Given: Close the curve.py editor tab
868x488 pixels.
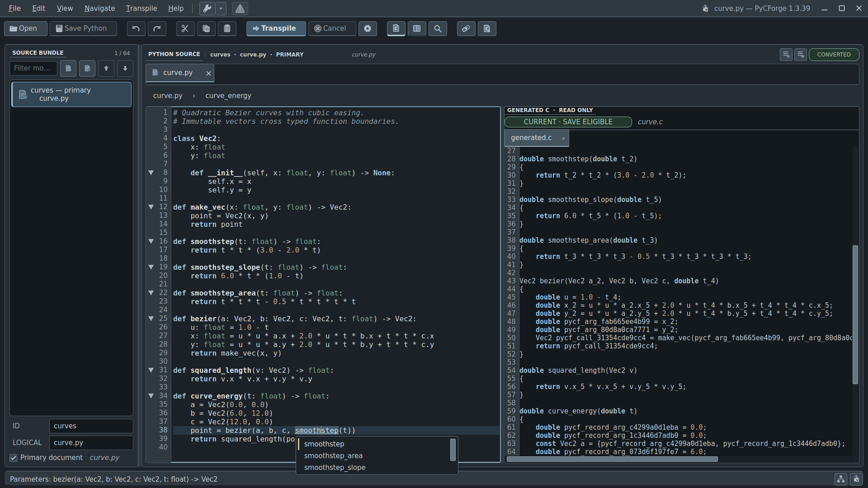Looking at the screenshot, I should pos(208,73).
